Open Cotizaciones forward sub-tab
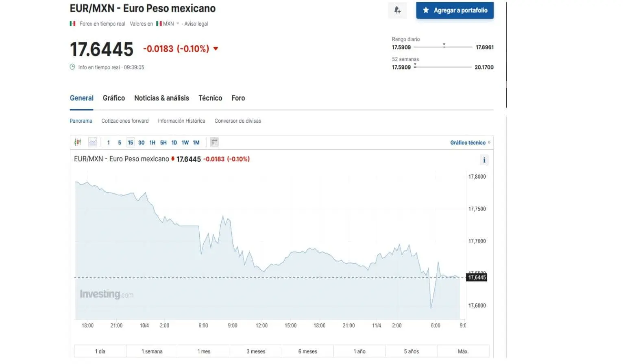 click(x=125, y=121)
